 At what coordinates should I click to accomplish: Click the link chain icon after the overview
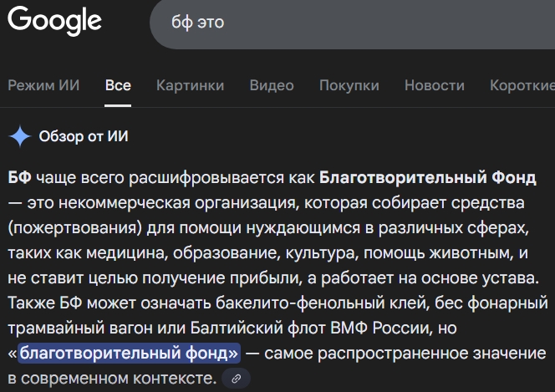pyautogui.click(x=237, y=379)
